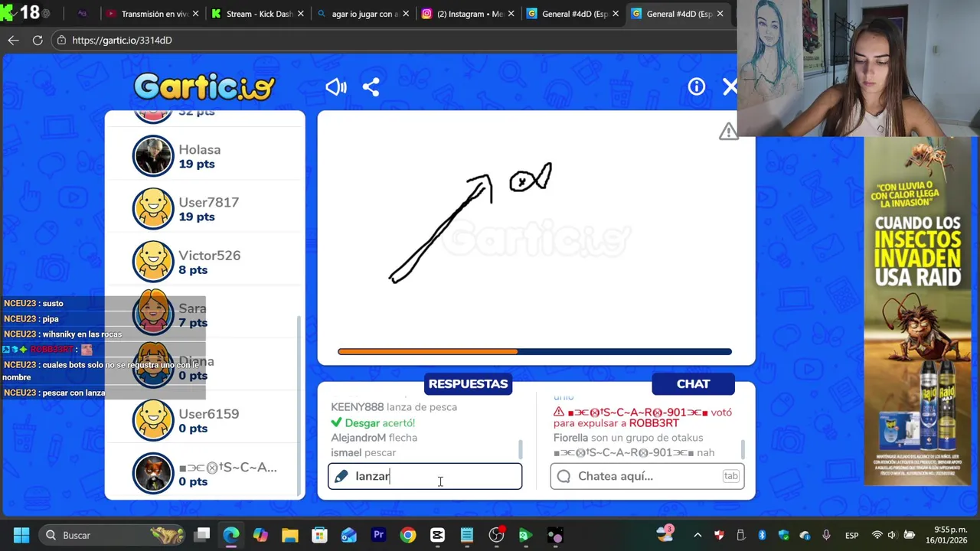Image resolution: width=980 pixels, height=551 pixels.
Task: Click the User7817 player avatar
Action: point(153,209)
